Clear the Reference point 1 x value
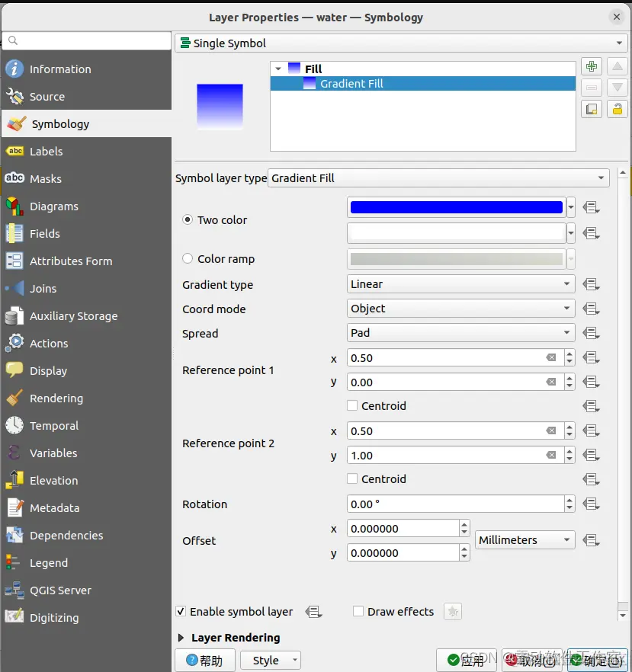Viewport: 632px width, 672px height. click(551, 358)
